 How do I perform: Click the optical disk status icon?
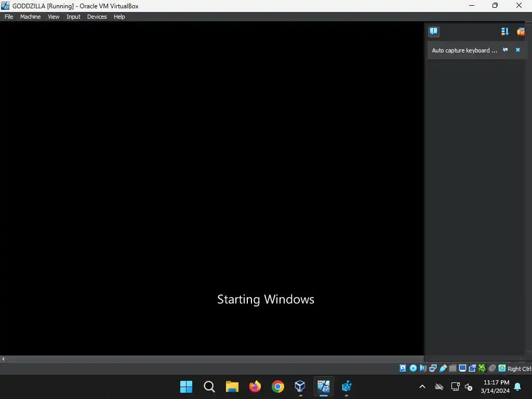click(413, 368)
